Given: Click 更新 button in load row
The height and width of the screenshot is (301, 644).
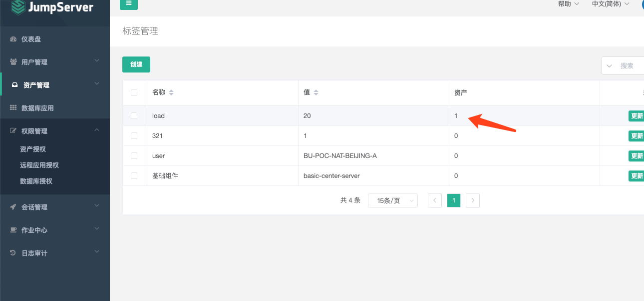Looking at the screenshot, I should pos(636,116).
